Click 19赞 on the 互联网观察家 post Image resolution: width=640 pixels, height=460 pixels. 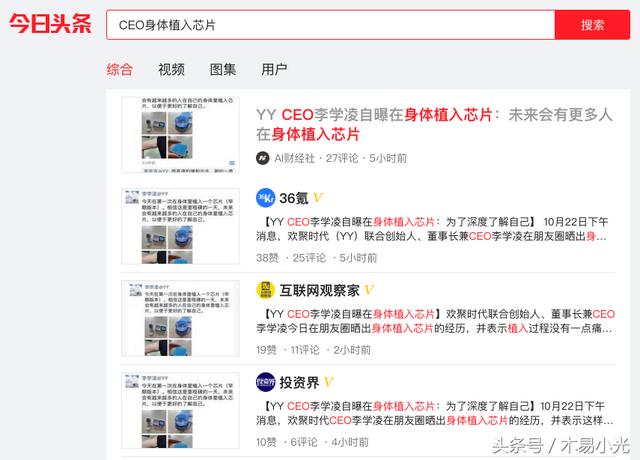pos(266,350)
